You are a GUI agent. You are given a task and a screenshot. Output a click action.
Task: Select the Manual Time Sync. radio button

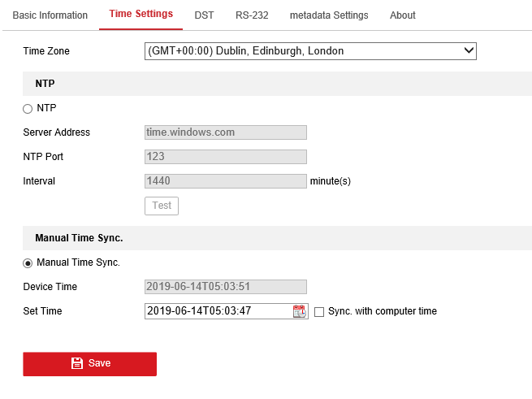coord(28,262)
